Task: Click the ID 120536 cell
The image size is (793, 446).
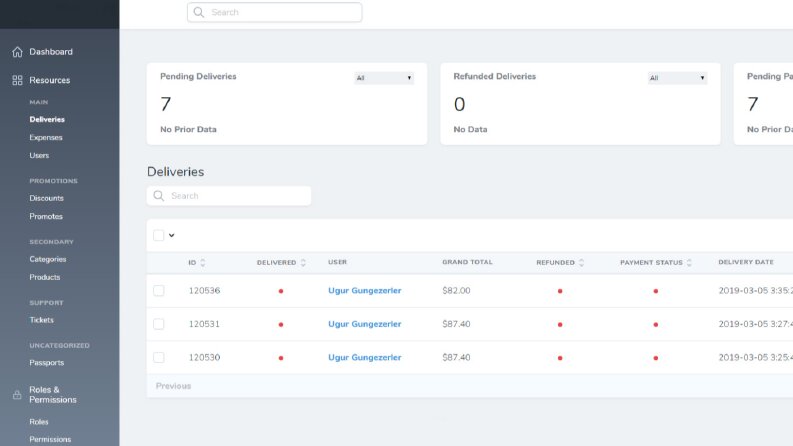Action: pyautogui.click(x=204, y=291)
